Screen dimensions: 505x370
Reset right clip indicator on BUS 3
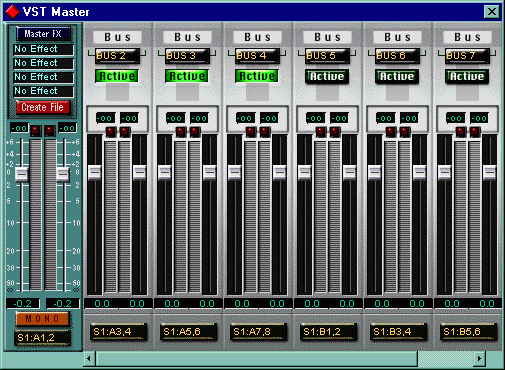click(195, 132)
